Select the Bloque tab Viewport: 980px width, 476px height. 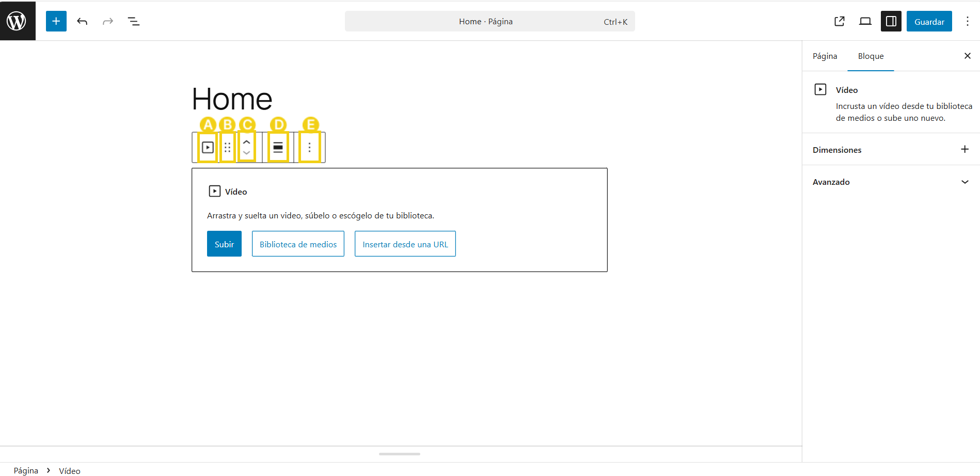coord(871,56)
